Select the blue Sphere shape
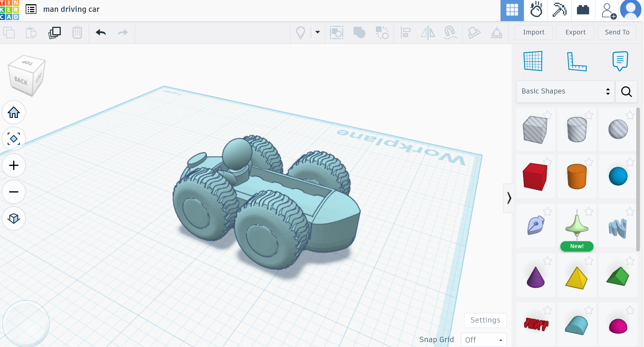644x347 pixels. [618, 176]
